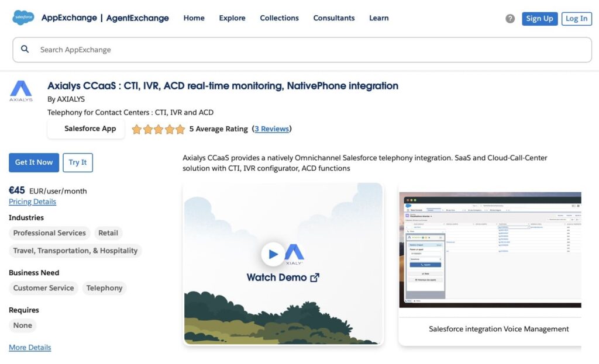Click the external link icon beside Watch Demo
599x364 pixels.
pos(315,278)
